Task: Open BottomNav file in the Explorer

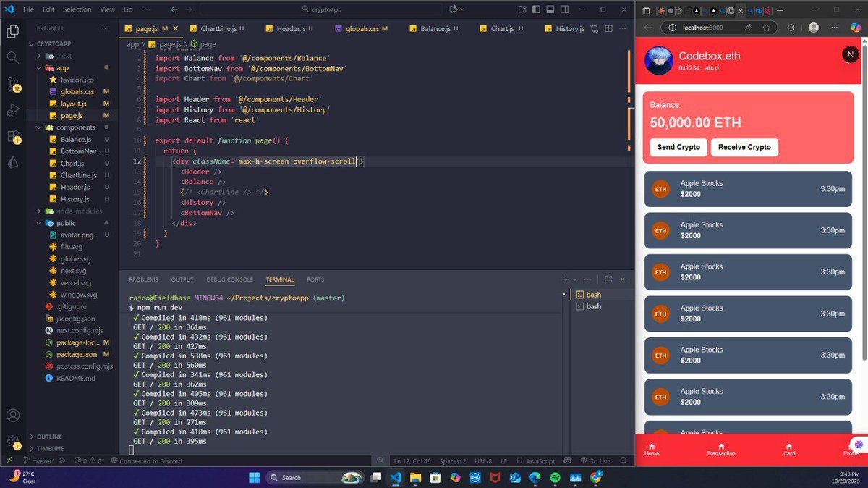Action: tap(80, 151)
